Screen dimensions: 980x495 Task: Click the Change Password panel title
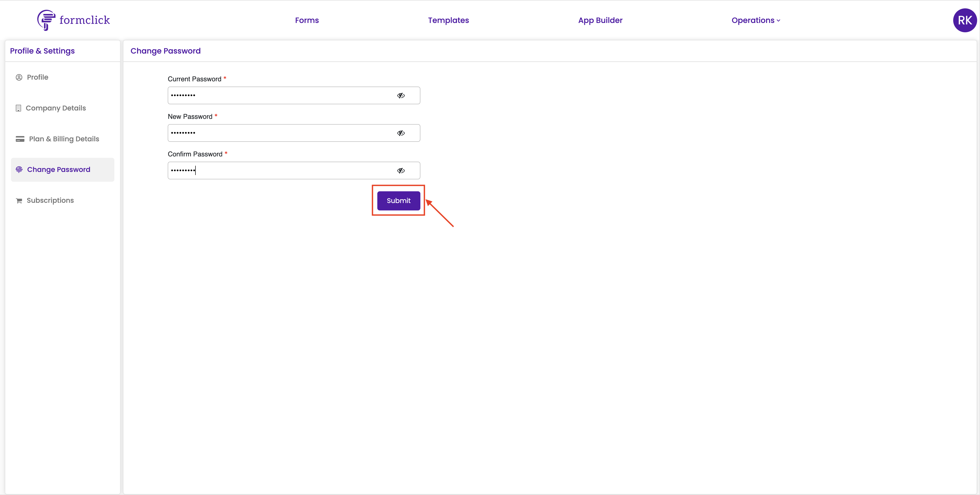[x=166, y=51]
